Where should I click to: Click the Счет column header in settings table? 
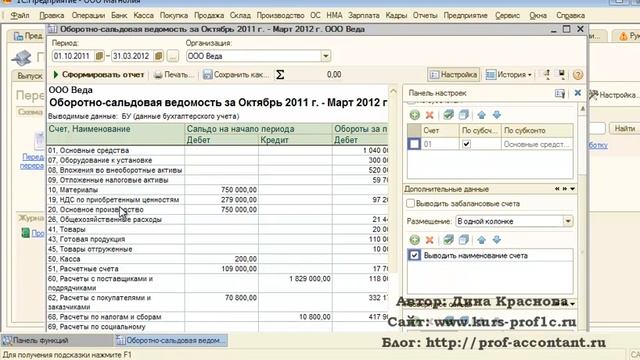pyautogui.click(x=440, y=131)
